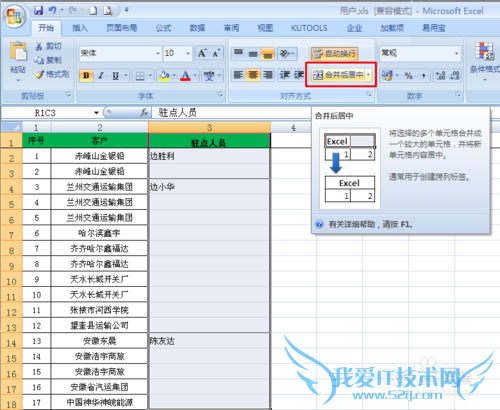Apply comma style
The height and width of the screenshot is (410, 500).
tap(424, 76)
